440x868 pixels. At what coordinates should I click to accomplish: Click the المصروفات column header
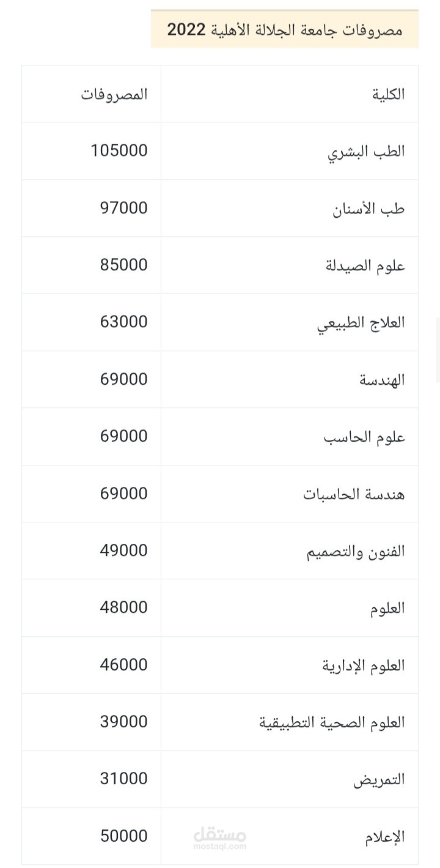pyautogui.click(x=114, y=95)
